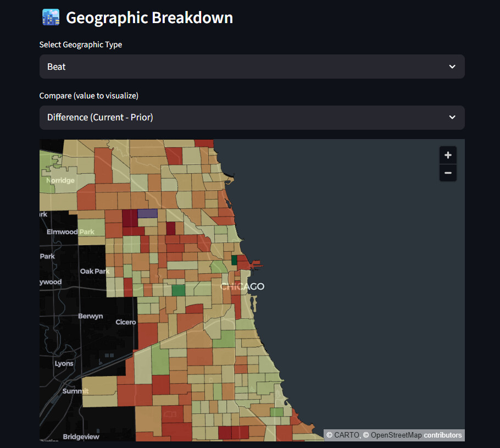Click the Elmwood Park map label
The image size is (500, 448).
(x=70, y=231)
